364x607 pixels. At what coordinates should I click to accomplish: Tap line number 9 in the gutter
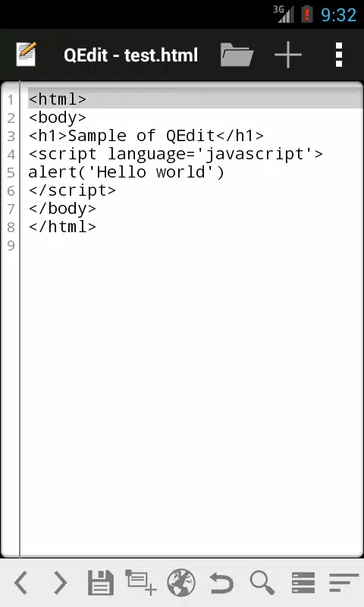coord(11,245)
